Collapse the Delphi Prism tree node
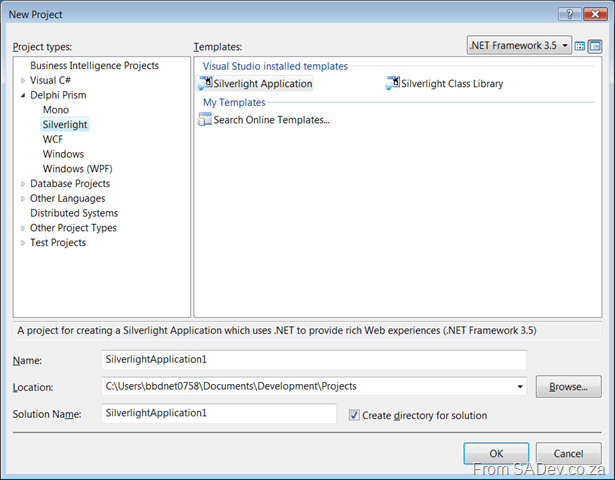This screenshot has height=480, width=615. (x=23, y=95)
